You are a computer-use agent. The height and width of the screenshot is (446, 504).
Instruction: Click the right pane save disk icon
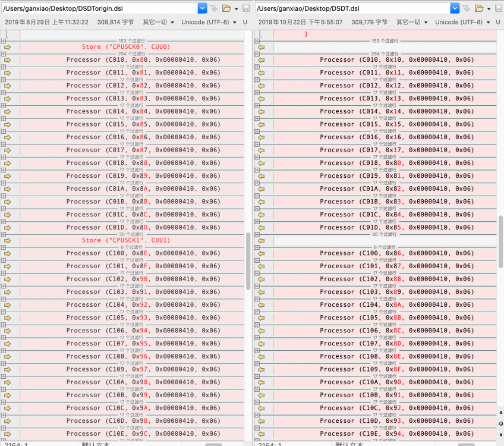coord(499,8)
